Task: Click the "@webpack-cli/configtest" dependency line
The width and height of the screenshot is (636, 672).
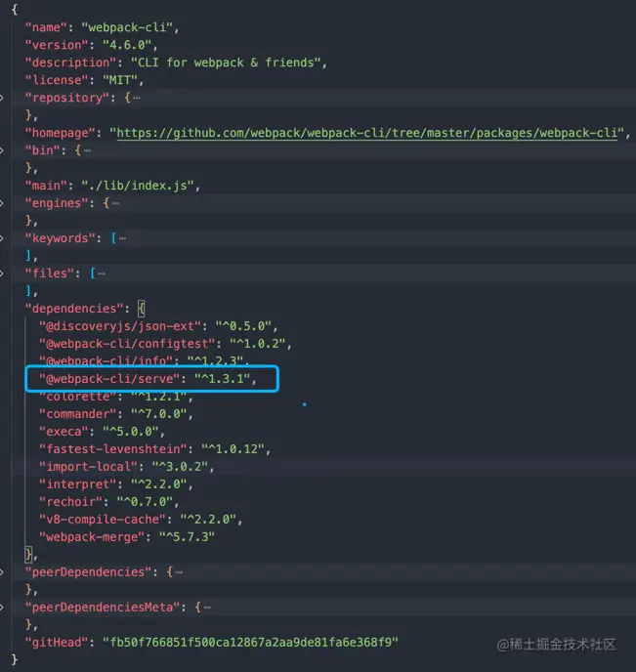Action: coord(165,344)
